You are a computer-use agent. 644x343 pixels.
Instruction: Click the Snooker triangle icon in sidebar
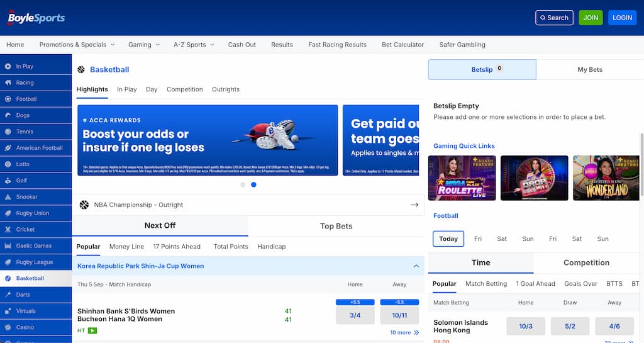coord(8,197)
